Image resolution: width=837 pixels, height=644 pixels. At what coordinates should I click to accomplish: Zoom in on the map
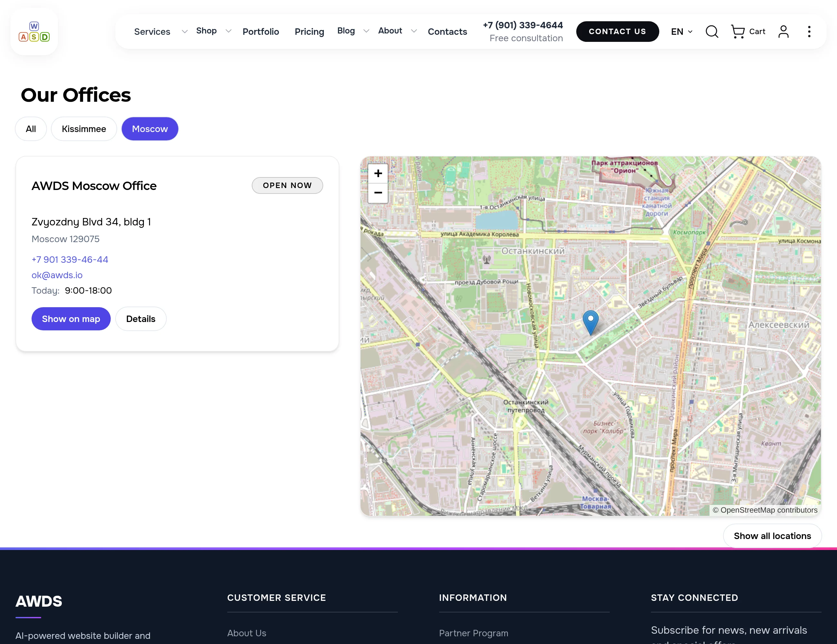click(x=378, y=174)
